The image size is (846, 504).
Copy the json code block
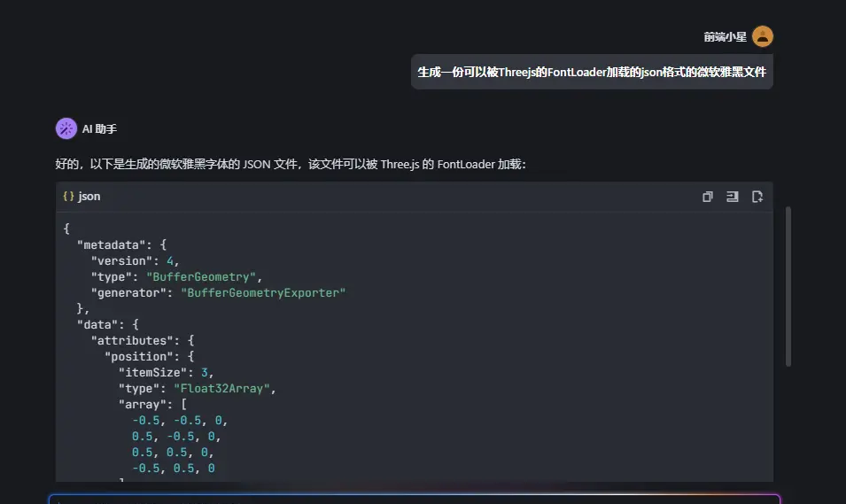[707, 197]
